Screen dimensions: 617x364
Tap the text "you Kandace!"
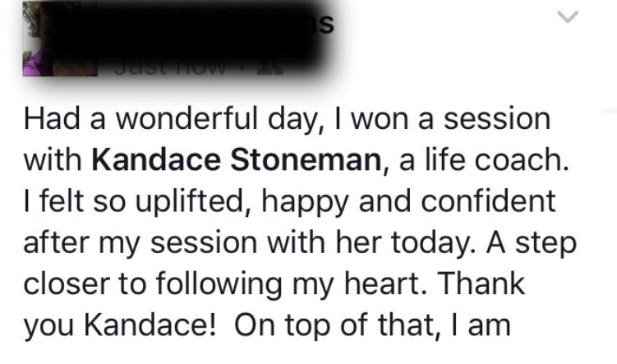(x=120, y=326)
